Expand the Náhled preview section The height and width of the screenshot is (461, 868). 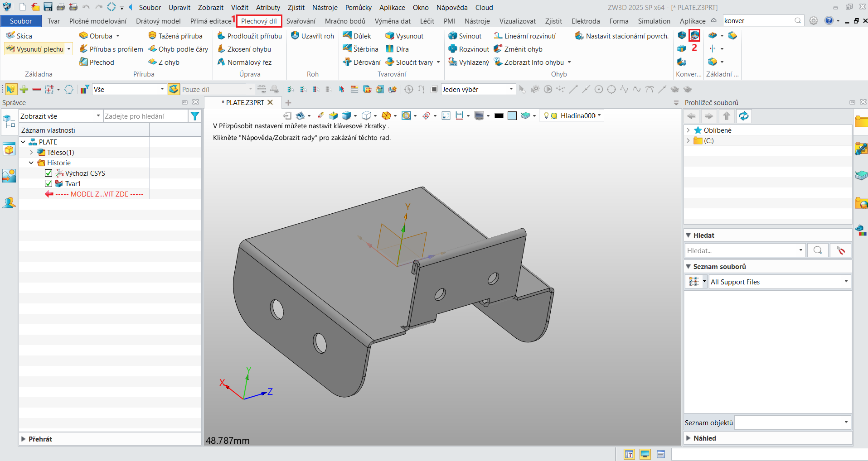pos(689,438)
